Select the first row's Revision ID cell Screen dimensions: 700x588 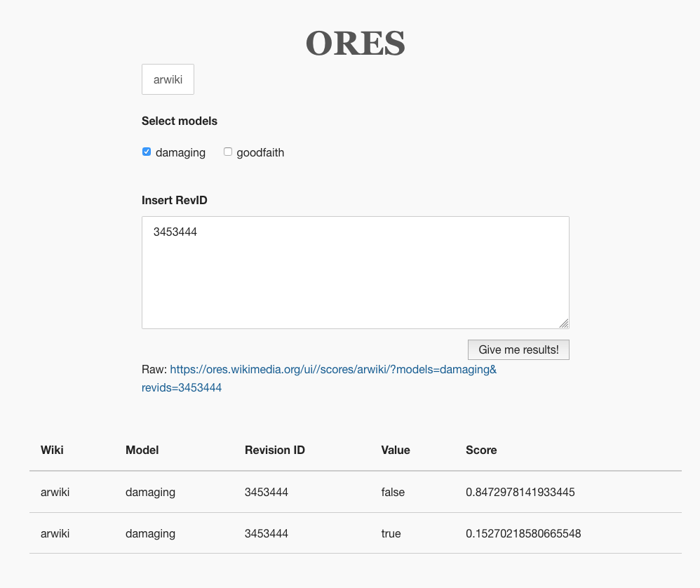tap(267, 492)
